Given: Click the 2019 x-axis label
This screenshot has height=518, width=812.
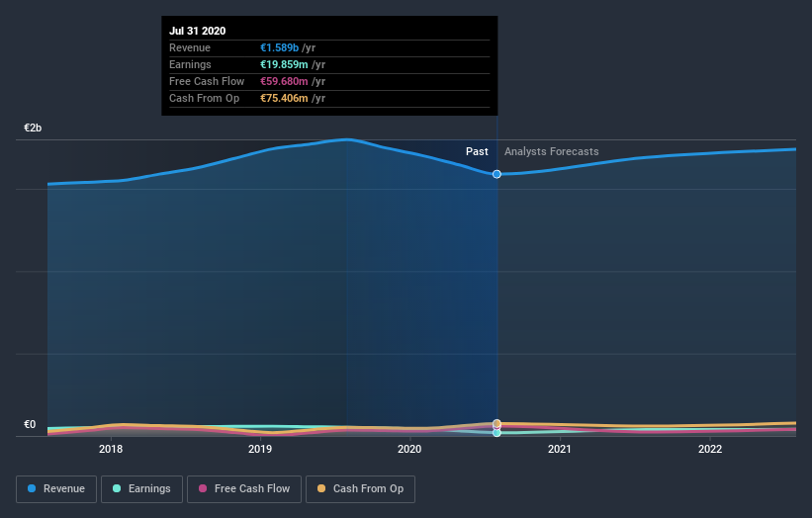Looking at the screenshot, I should 260,449.
